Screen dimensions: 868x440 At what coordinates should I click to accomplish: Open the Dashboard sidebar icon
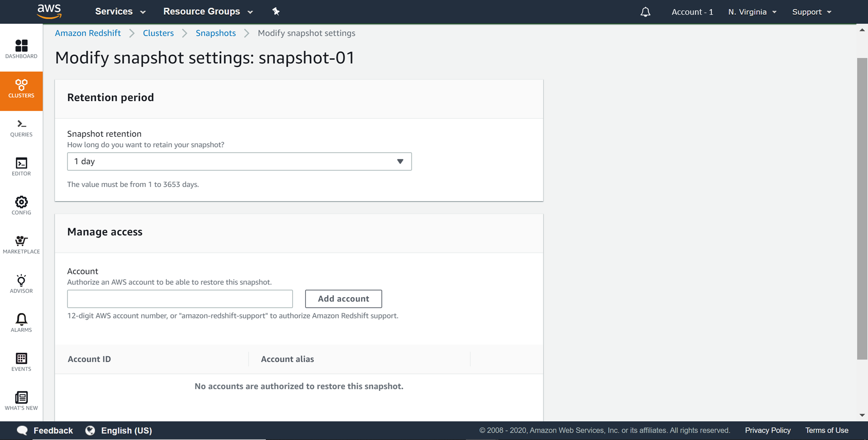[21, 48]
